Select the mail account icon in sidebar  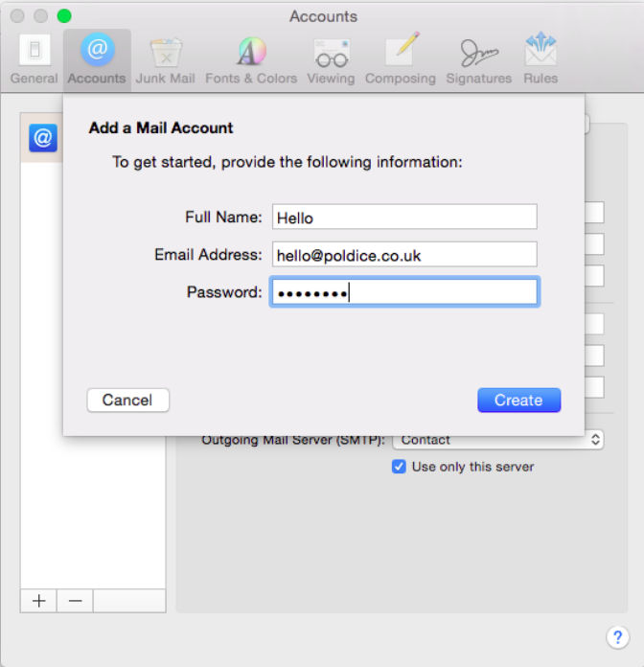(43, 138)
